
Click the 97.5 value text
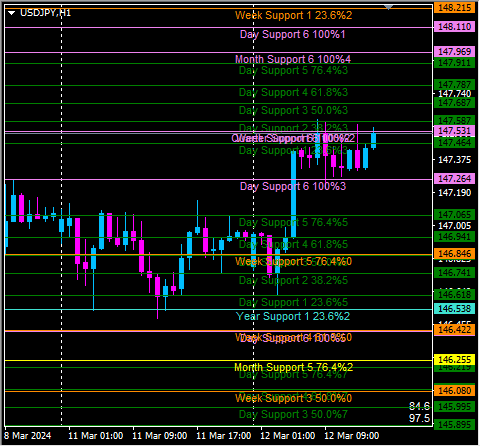tap(419, 418)
